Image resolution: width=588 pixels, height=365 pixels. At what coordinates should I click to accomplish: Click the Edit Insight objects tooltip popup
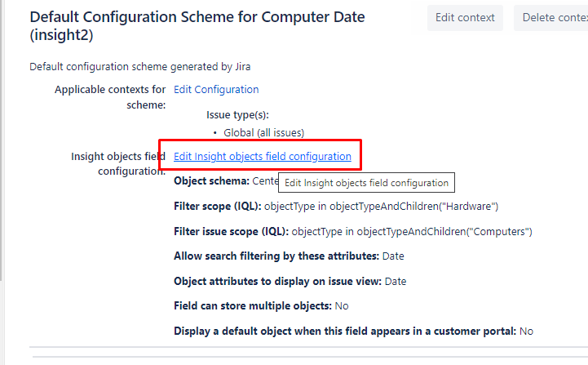coord(366,183)
